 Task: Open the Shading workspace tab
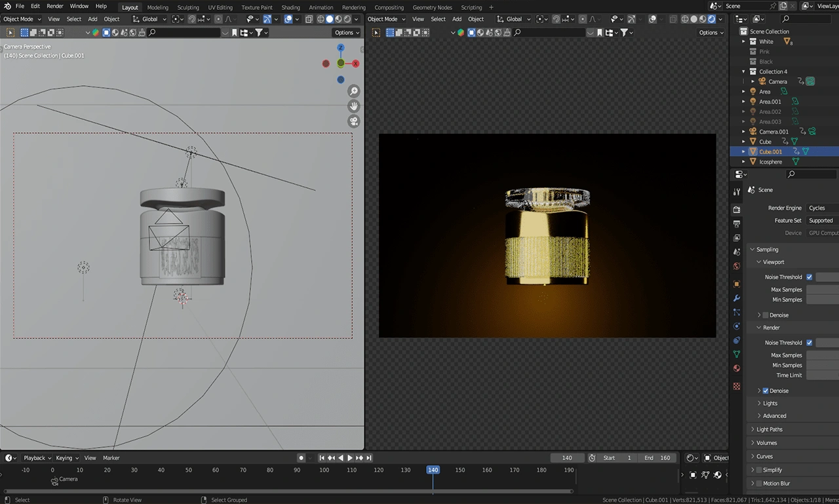[290, 7]
